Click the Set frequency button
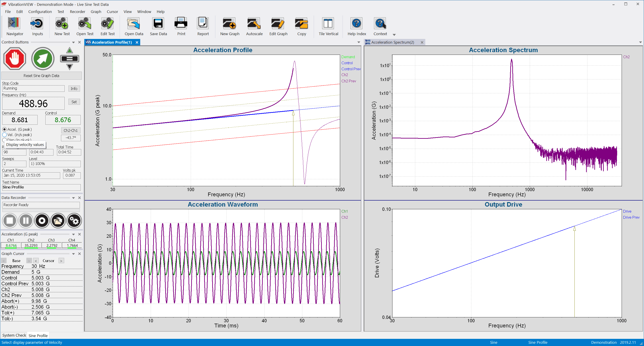644x346 pixels. click(x=74, y=102)
